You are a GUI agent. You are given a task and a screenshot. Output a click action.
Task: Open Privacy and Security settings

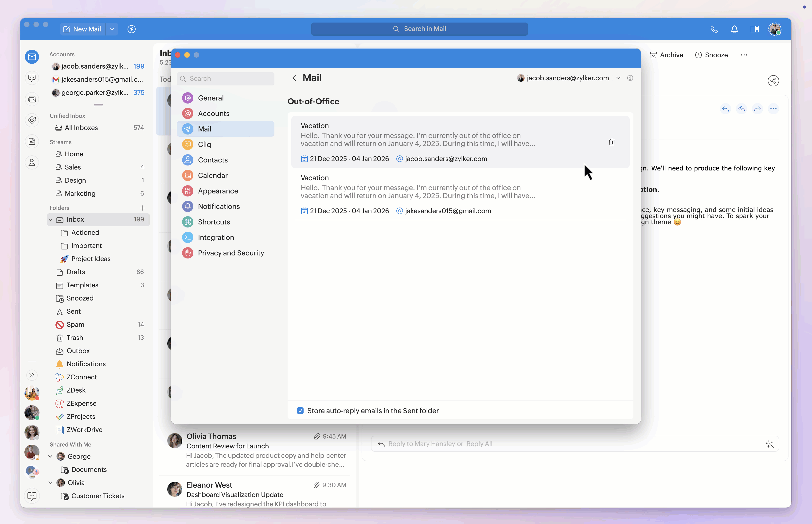(230, 253)
